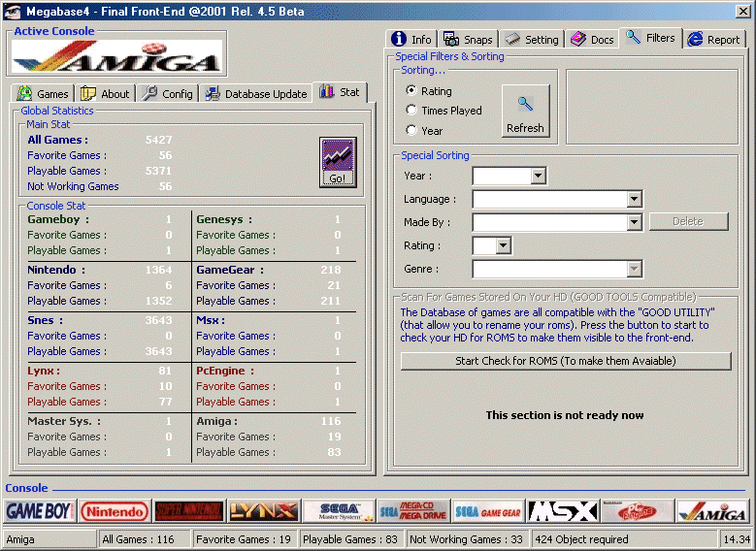Open the Report tab
This screenshot has width=756, height=551.
714,39
